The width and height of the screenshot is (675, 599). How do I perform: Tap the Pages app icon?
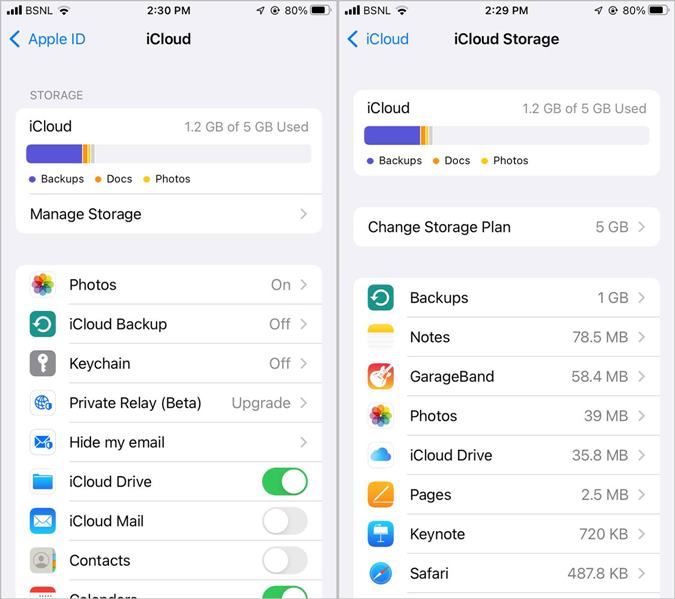coord(381,494)
